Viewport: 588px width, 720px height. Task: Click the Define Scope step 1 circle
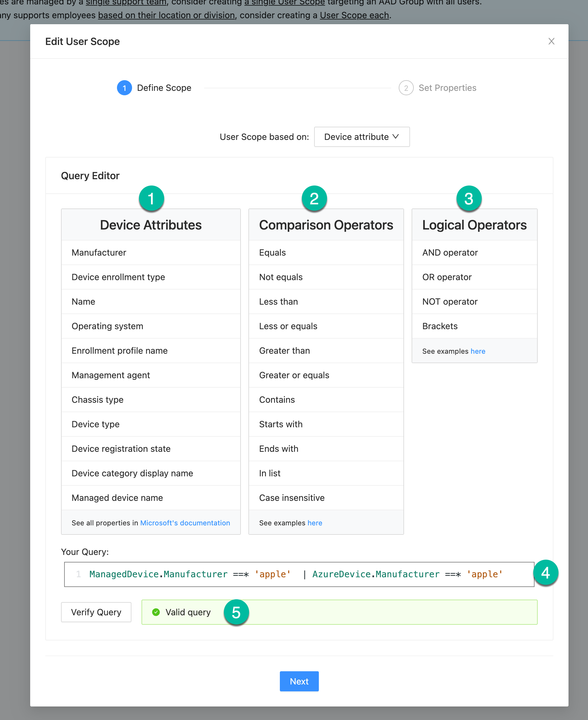pyautogui.click(x=124, y=88)
